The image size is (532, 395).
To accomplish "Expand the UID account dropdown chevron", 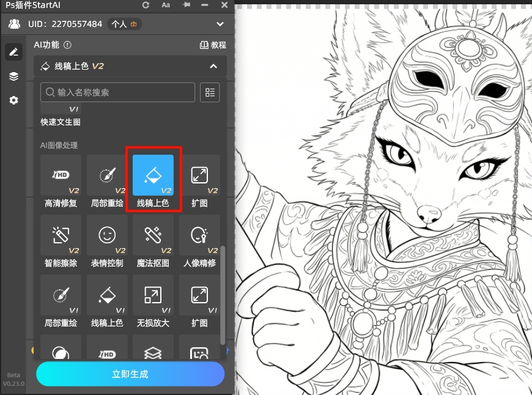I will point(220,24).
